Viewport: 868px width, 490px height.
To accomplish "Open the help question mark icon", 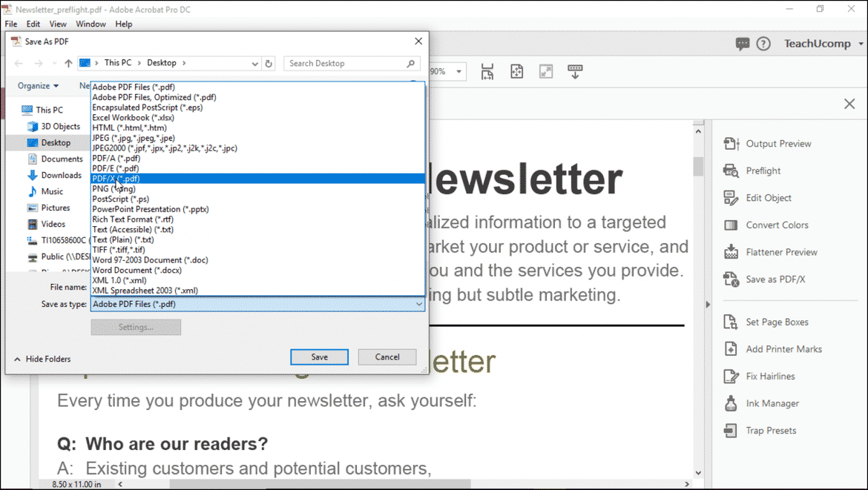I will (763, 43).
